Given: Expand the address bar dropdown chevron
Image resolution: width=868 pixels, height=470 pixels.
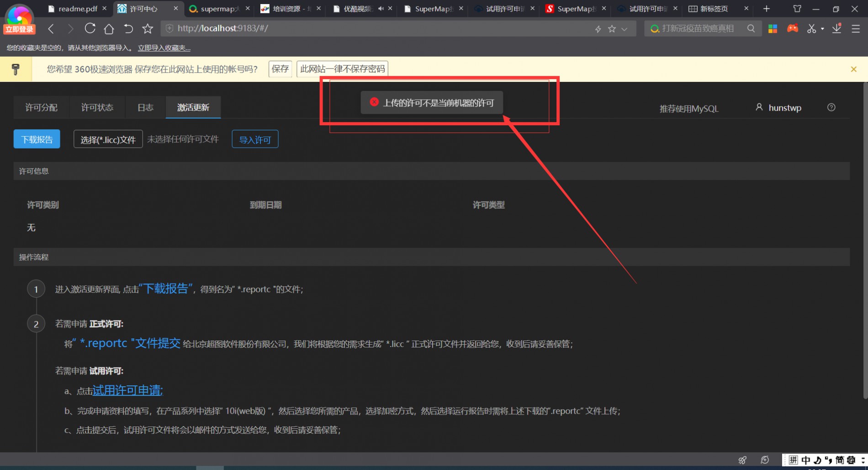Looking at the screenshot, I should coord(625,29).
